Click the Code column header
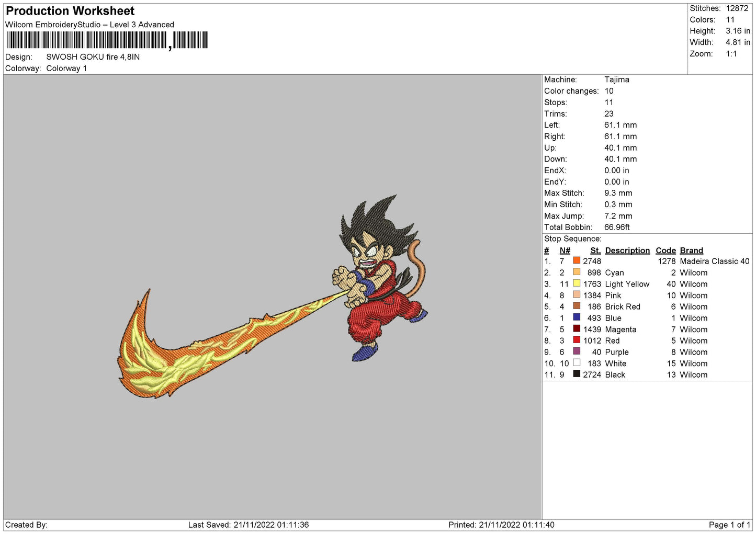The image size is (756, 534). [665, 251]
